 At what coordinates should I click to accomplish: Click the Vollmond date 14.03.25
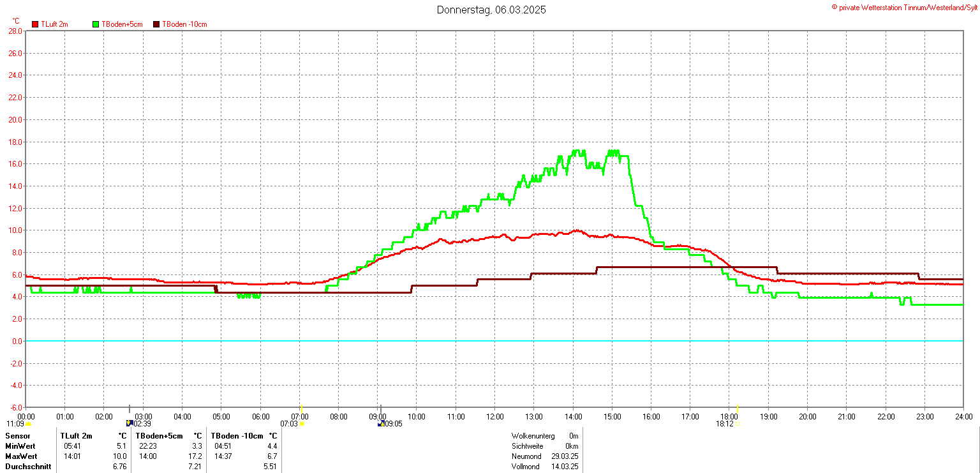pos(565,467)
